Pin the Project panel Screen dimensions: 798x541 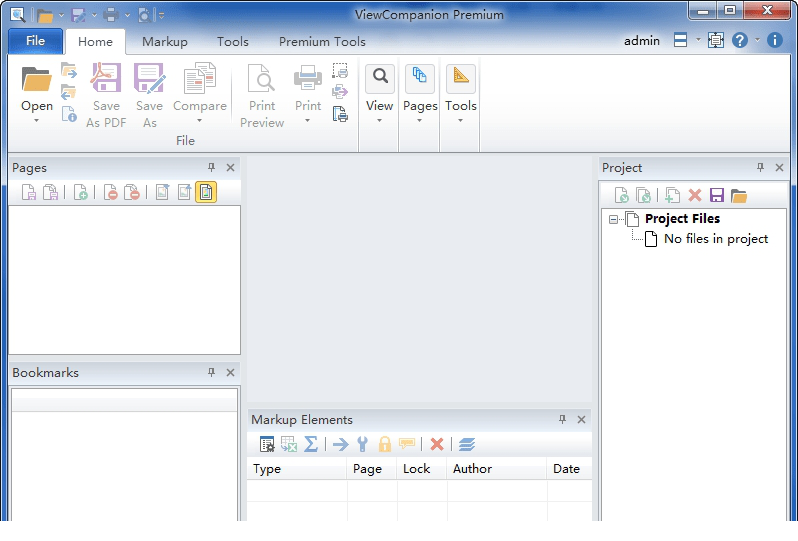click(x=760, y=167)
